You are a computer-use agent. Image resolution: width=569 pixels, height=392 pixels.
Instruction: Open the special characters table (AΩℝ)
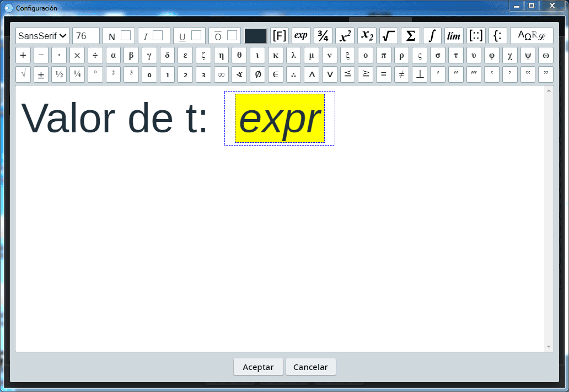(x=532, y=36)
